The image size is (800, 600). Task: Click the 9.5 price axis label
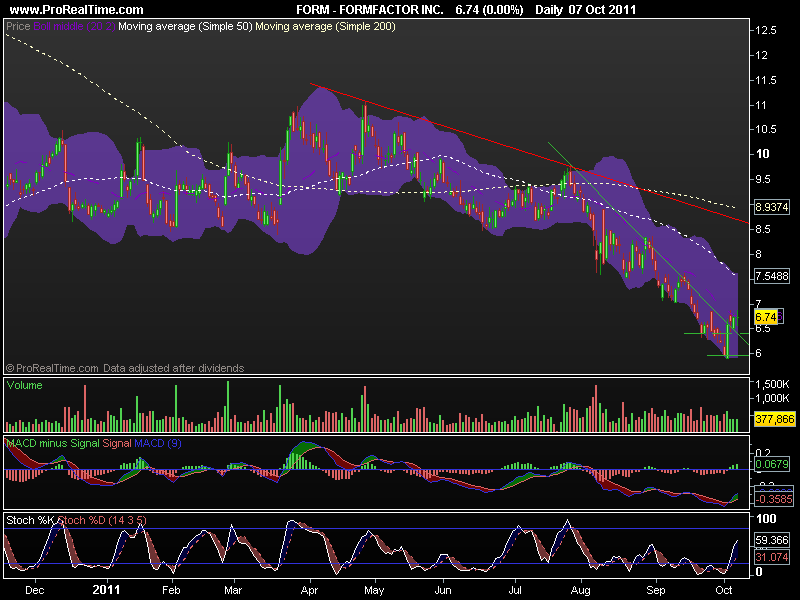tap(765, 179)
